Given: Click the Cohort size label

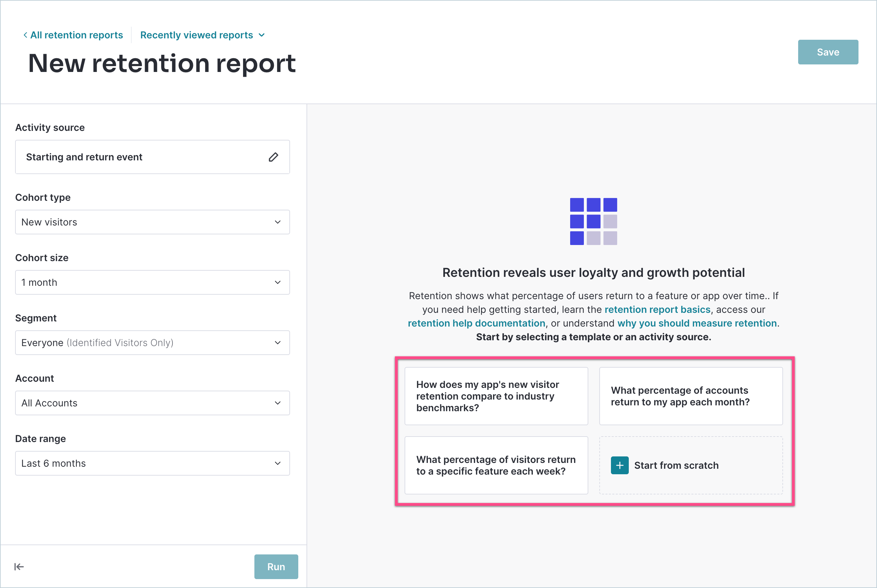Looking at the screenshot, I should coord(41,258).
